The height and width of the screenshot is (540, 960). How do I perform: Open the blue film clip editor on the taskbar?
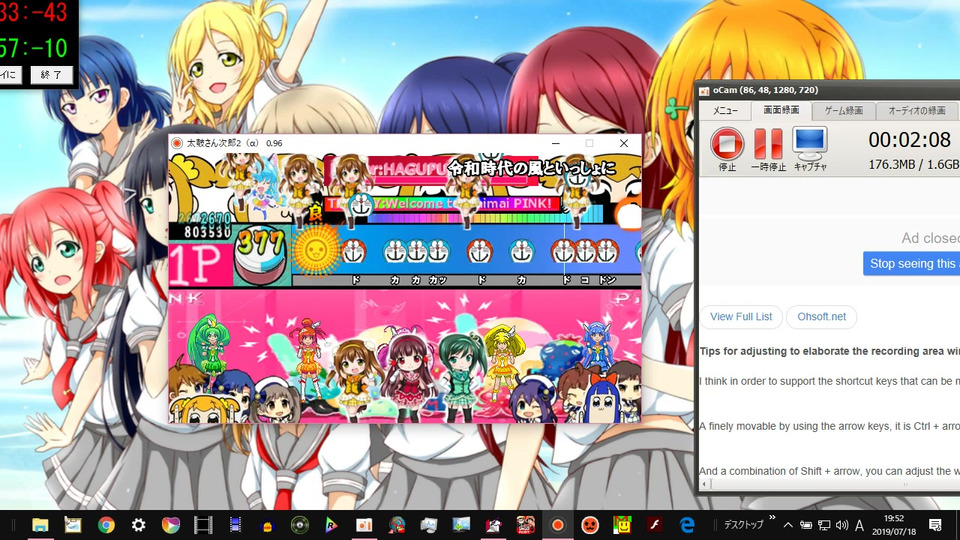[x=235, y=525]
